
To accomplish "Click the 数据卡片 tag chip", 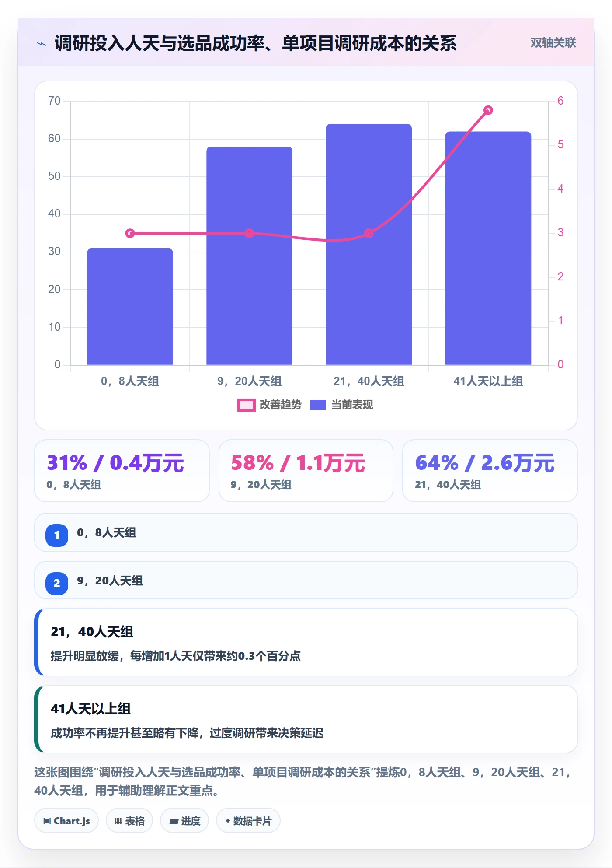I will 248,821.
